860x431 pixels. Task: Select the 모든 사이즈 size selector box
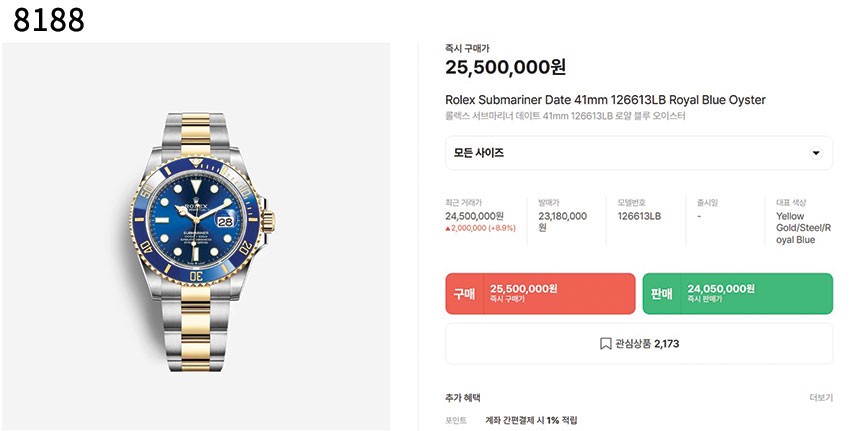coord(639,153)
